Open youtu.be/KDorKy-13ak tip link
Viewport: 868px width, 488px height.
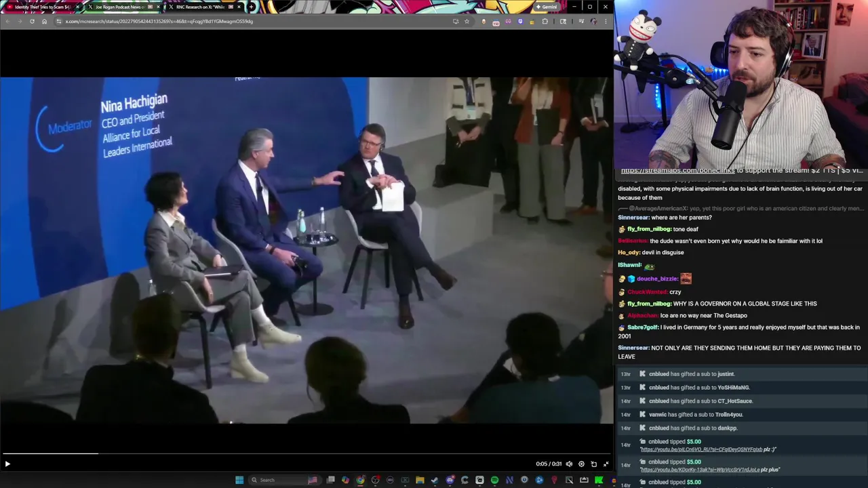702,470
